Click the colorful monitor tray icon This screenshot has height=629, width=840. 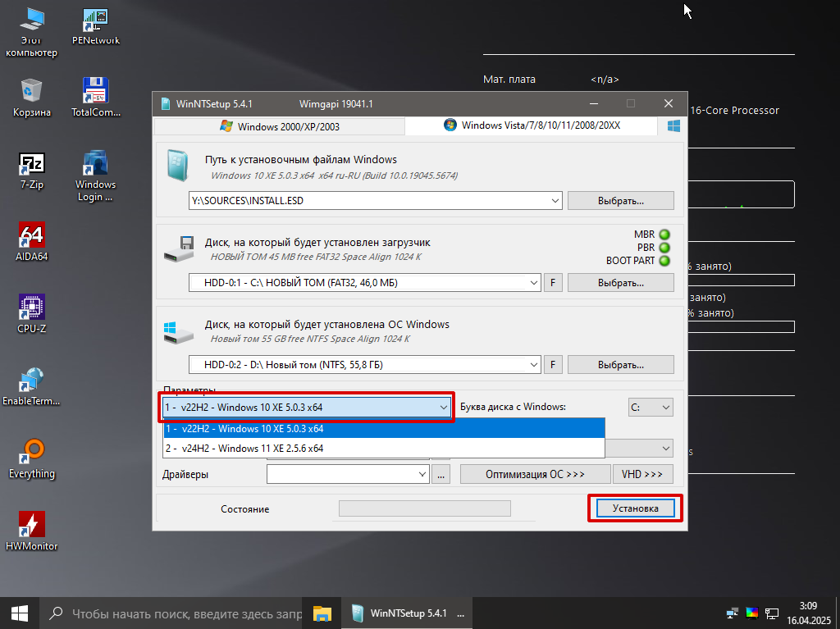click(x=752, y=613)
